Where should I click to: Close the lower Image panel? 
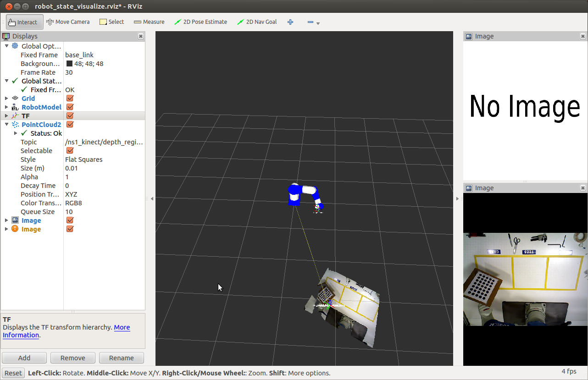pyautogui.click(x=583, y=188)
